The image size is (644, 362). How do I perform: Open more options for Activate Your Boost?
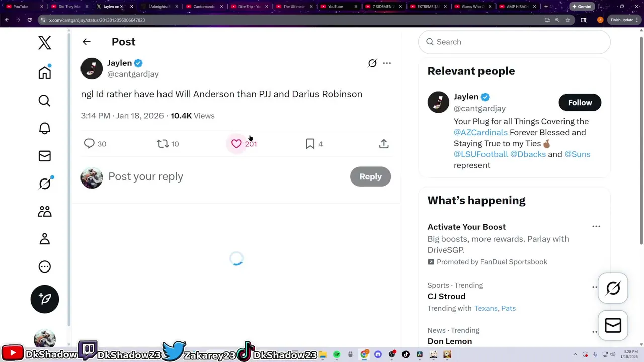tap(596, 227)
